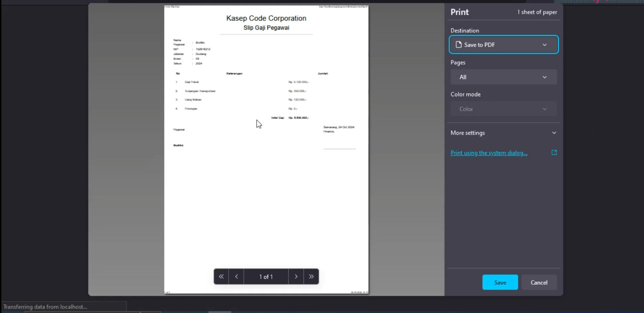This screenshot has height=313, width=644.
Task: Jump to last page of preview
Action: pos(311,277)
